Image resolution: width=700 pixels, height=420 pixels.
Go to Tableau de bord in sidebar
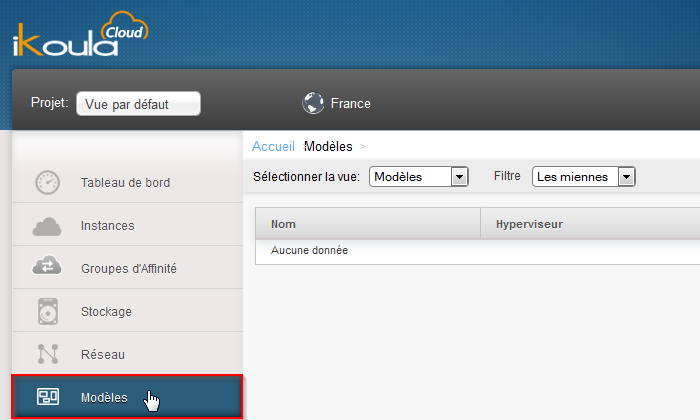(125, 183)
